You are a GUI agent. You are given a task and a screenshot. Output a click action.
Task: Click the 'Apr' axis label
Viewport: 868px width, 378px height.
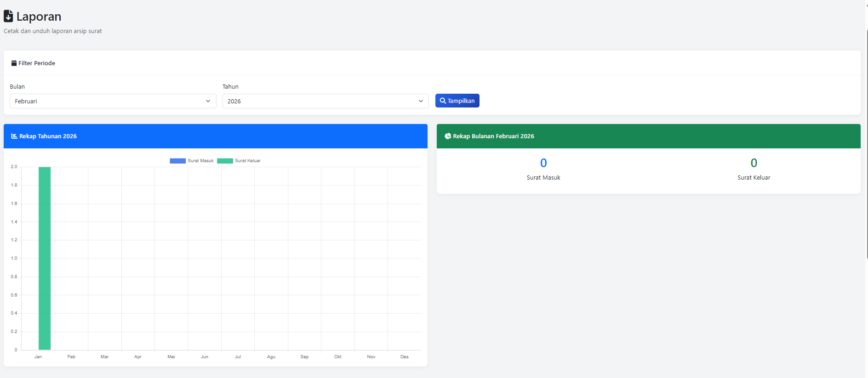[x=138, y=357]
